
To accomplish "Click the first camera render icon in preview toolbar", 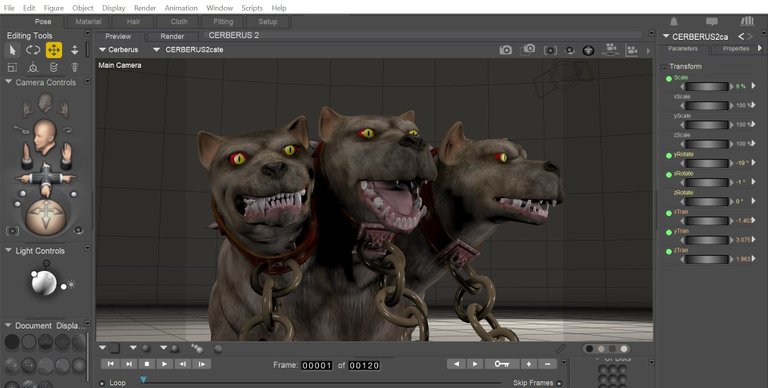I will point(505,50).
